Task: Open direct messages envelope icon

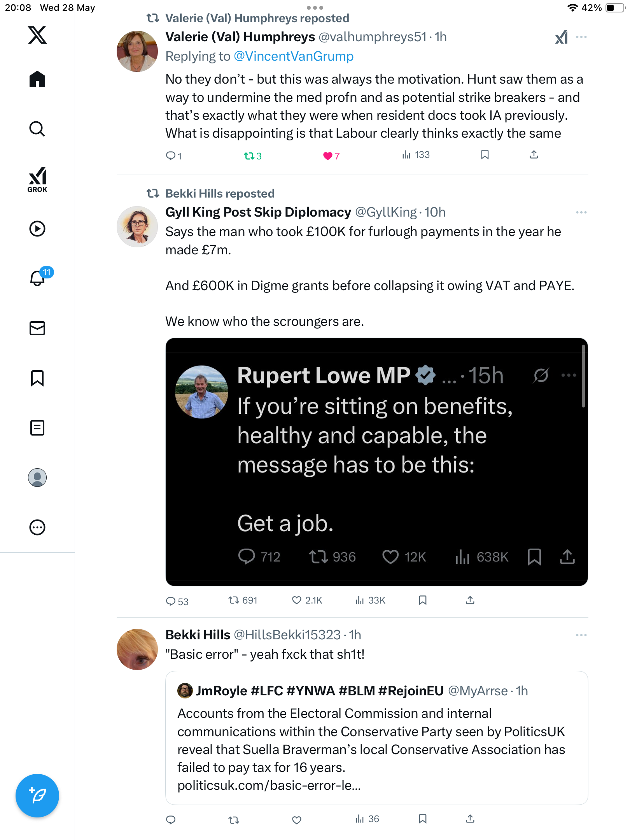Action: coord(37,328)
